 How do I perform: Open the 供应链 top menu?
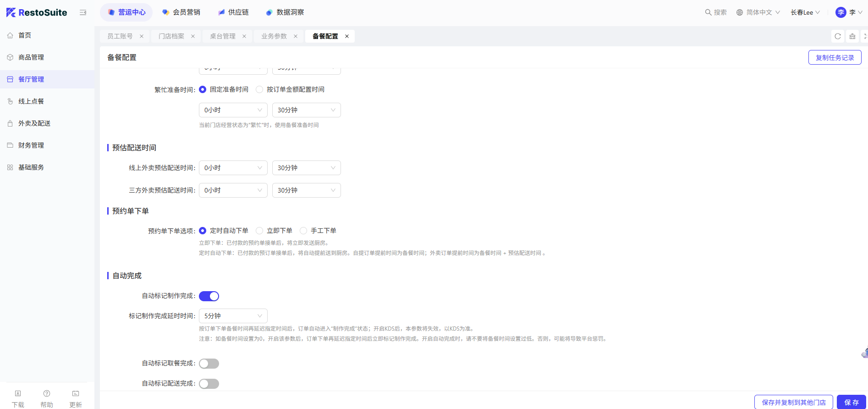coord(234,12)
